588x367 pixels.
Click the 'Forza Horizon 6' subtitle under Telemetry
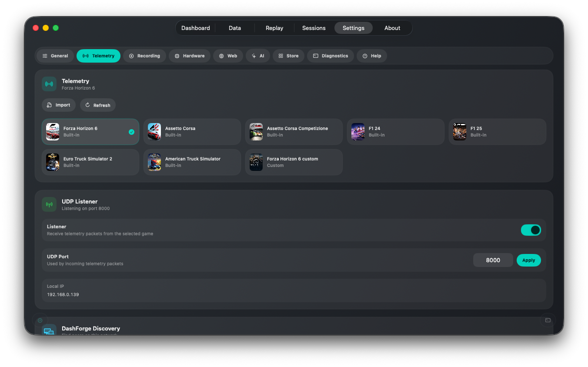(x=78, y=88)
